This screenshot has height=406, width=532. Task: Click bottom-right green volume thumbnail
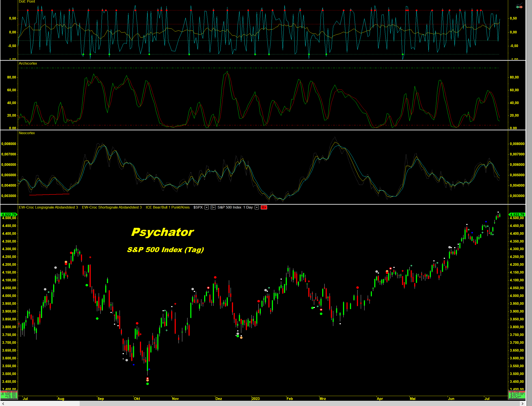coord(517,396)
